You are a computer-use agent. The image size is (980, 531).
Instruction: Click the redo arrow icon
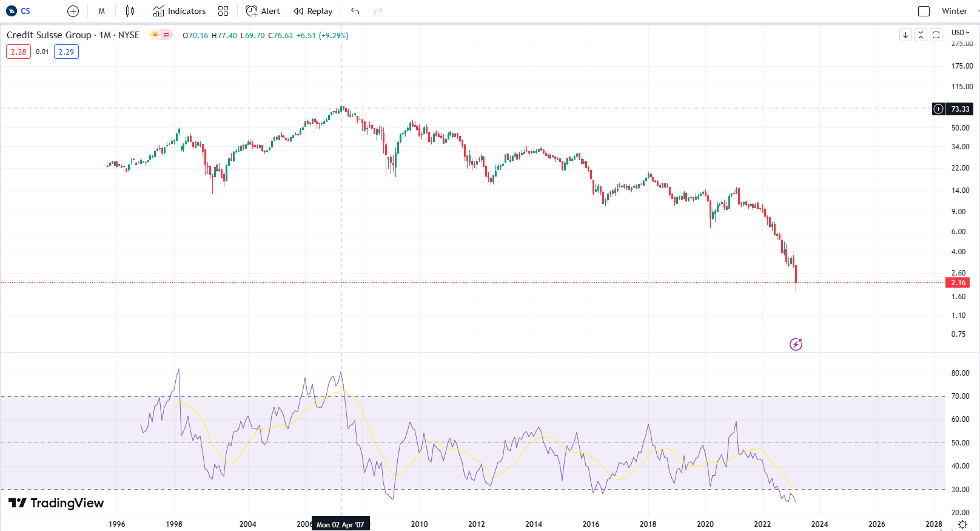[378, 11]
